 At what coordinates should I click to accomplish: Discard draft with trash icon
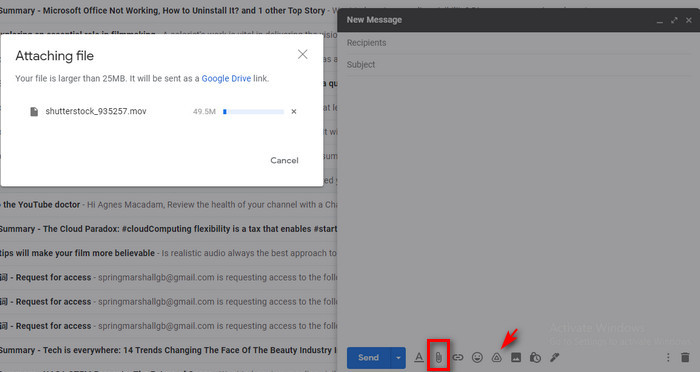pyautogui.click(x=685, y=357)
